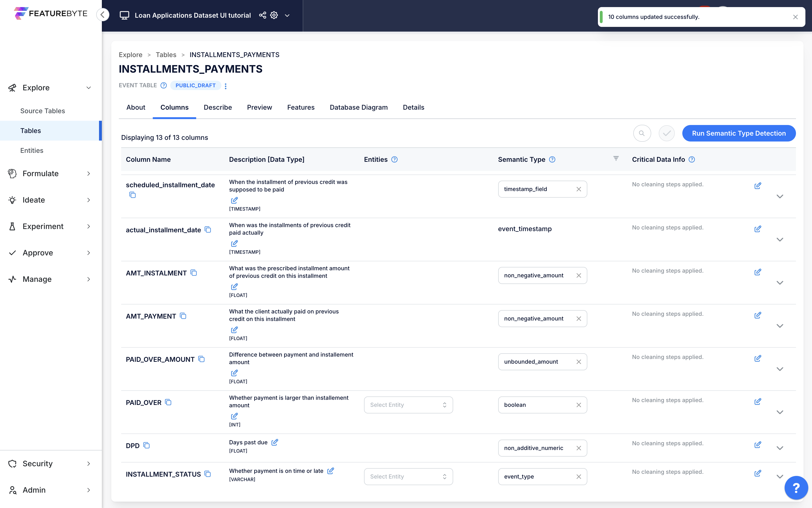The height and width of the screenshot is (508, 812).
Task: Switch to the Describe tab
Action: point(218,107)
